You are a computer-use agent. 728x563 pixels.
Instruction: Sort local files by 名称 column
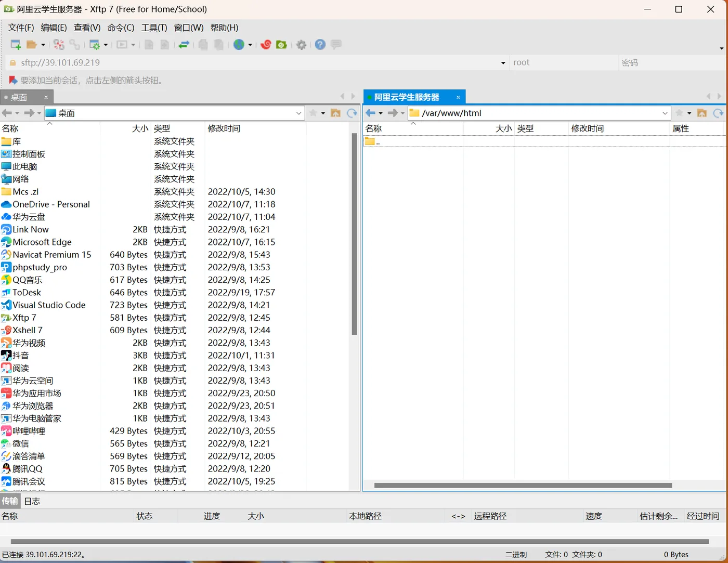pos(50,128)
